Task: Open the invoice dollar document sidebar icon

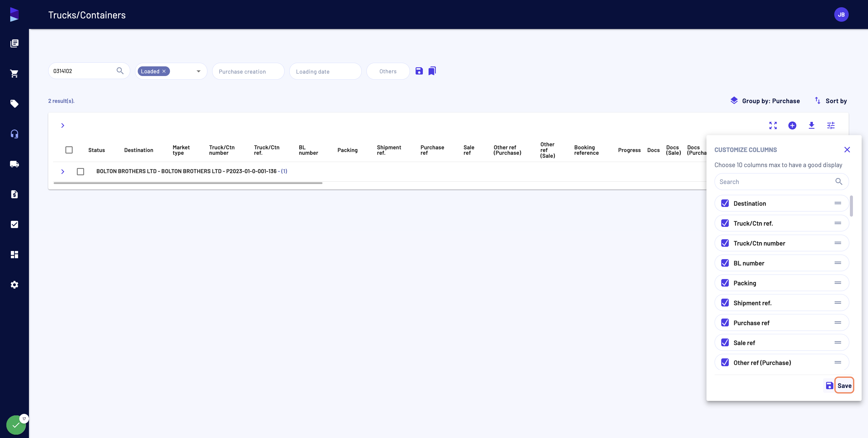Action: [14, 194]
